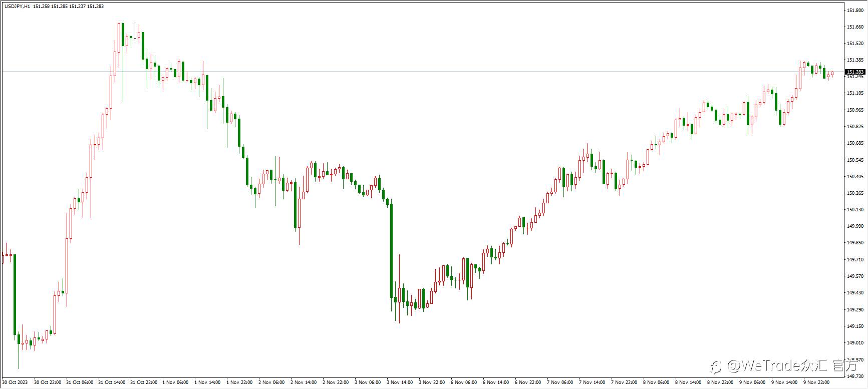This screenshot has height=389, width=868.
Task: Select the 151.520 price level label
Action: (855, 44)
